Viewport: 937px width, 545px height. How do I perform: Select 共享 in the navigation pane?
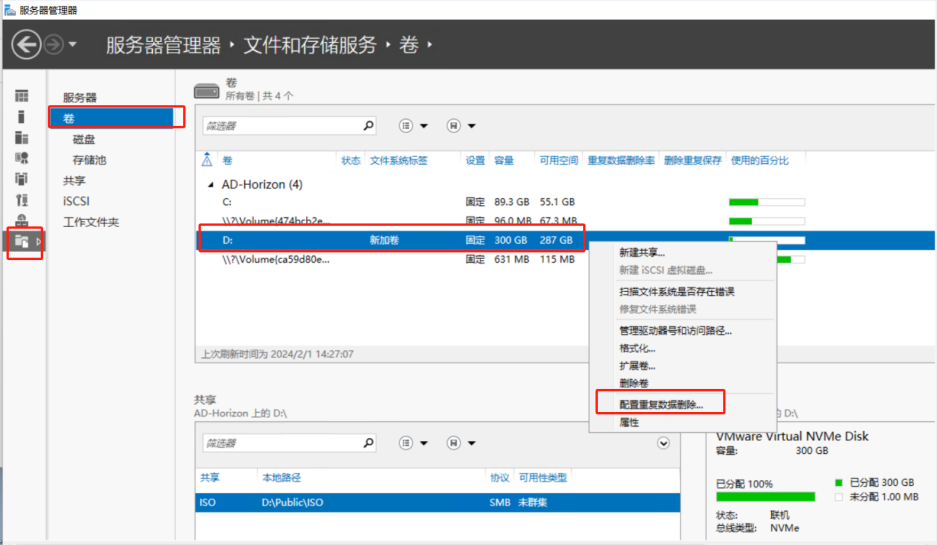[74, 180]
